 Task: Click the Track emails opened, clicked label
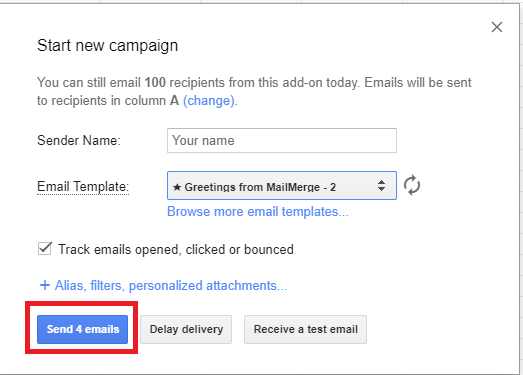click(x=176, y=249)
